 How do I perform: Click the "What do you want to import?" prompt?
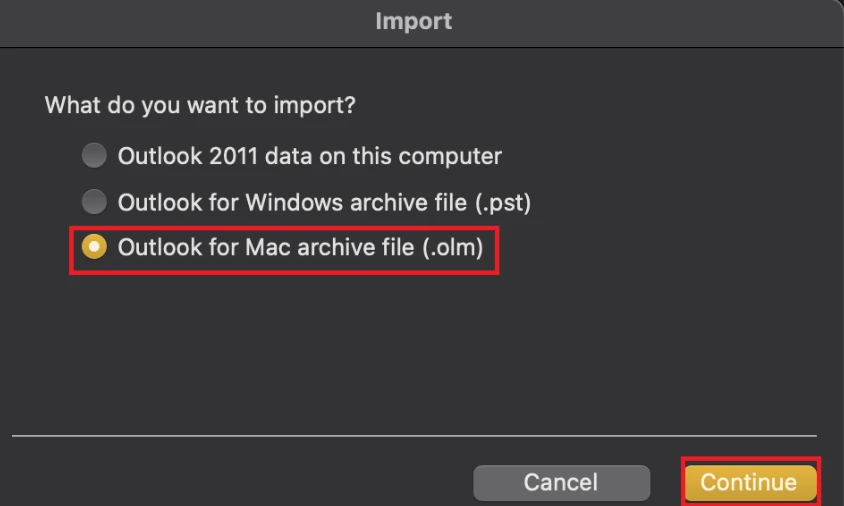(x=200, y=104)
